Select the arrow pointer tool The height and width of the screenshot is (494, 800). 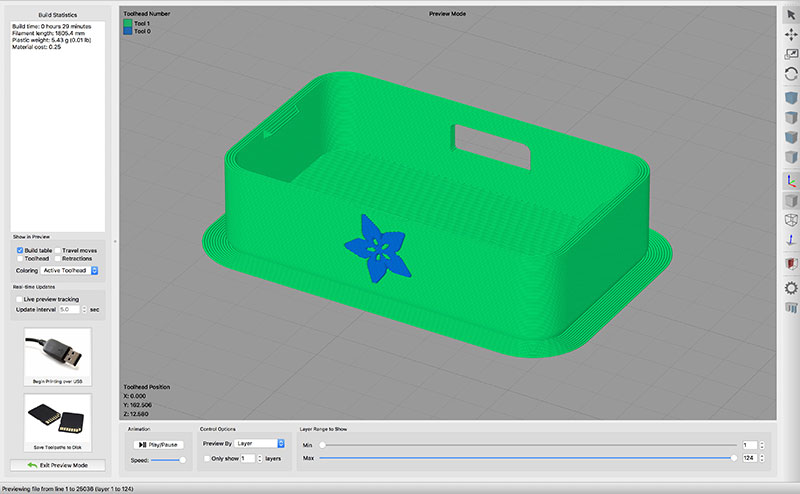click(790, 14)
